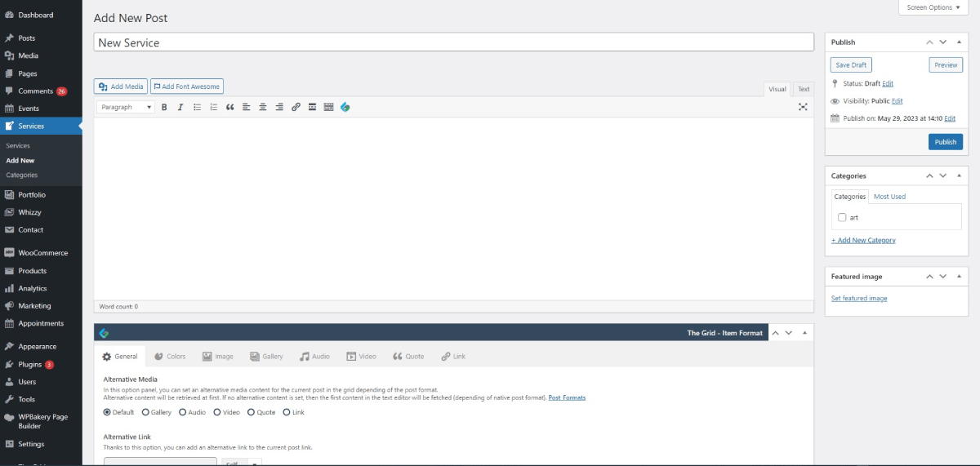Open the Paragraph format dropdown

coord(126,107)
